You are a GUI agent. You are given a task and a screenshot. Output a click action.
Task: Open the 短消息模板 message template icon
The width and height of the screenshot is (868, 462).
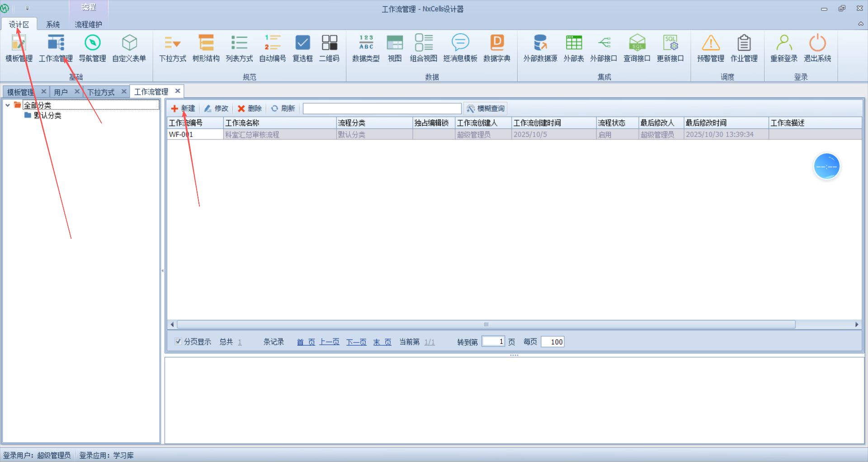coord(460,43)
